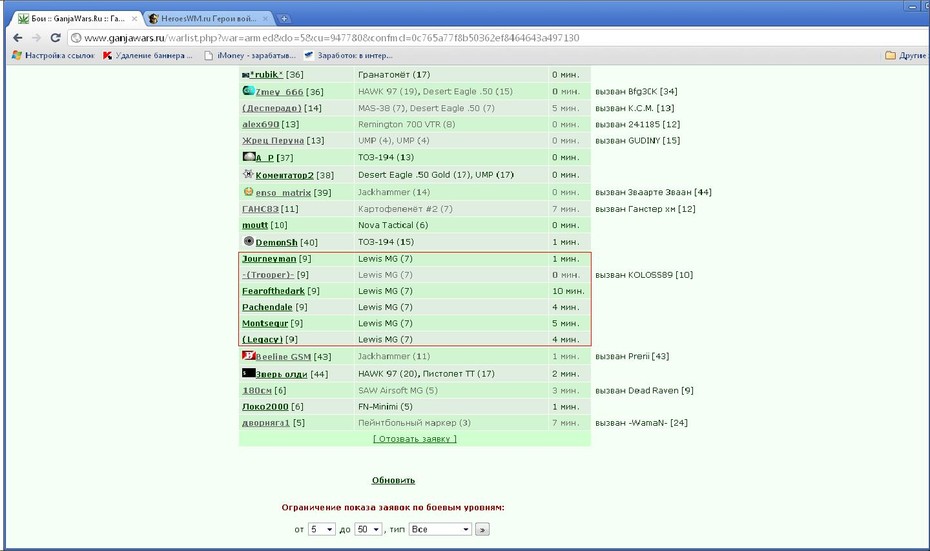This screenshot has width=930, height=551.
Task: Click the Отозвать заявку link
Action: [415, 439]
